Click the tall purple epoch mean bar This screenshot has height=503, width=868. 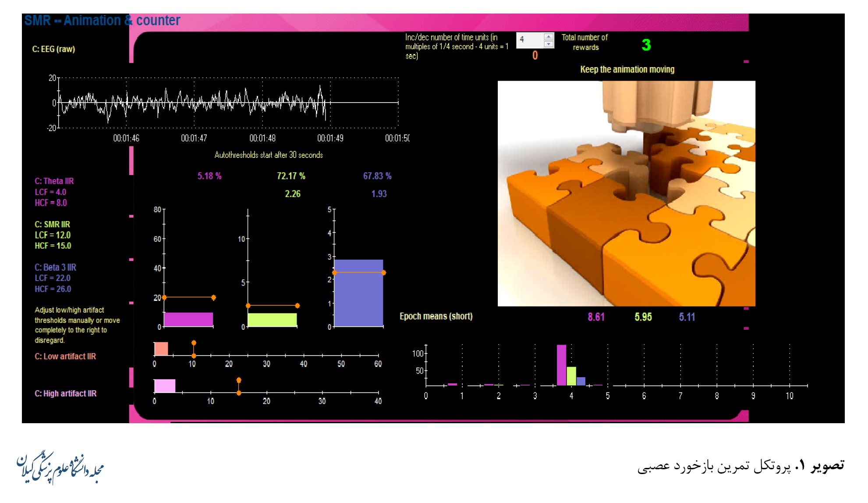pyautogui.click(x=561, y=365)
